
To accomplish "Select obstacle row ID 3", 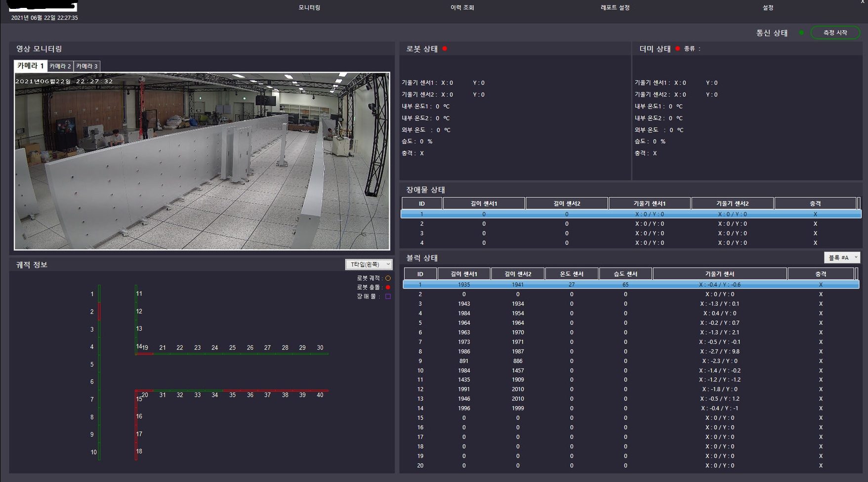I will 631,233.
